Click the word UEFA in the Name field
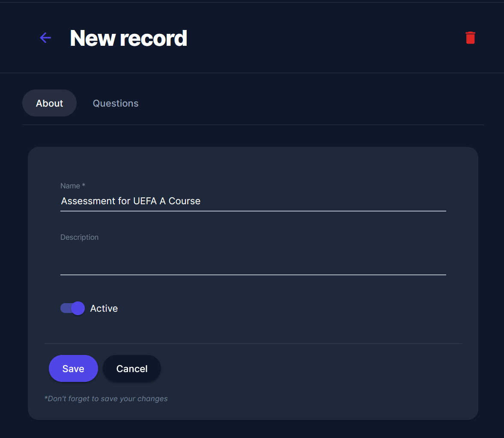This screenshot has height=438, width=504. coord(145,201)
